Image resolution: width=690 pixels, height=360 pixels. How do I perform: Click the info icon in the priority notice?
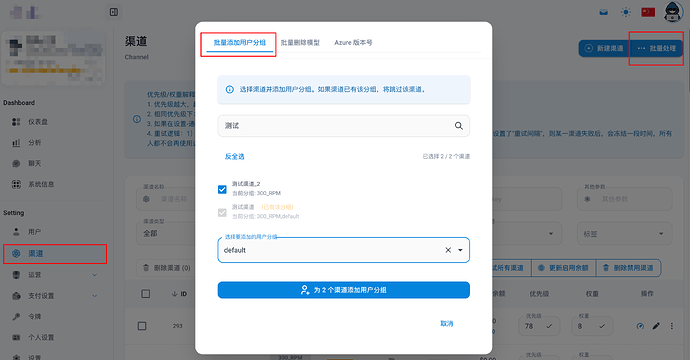(x=137, y=119)
